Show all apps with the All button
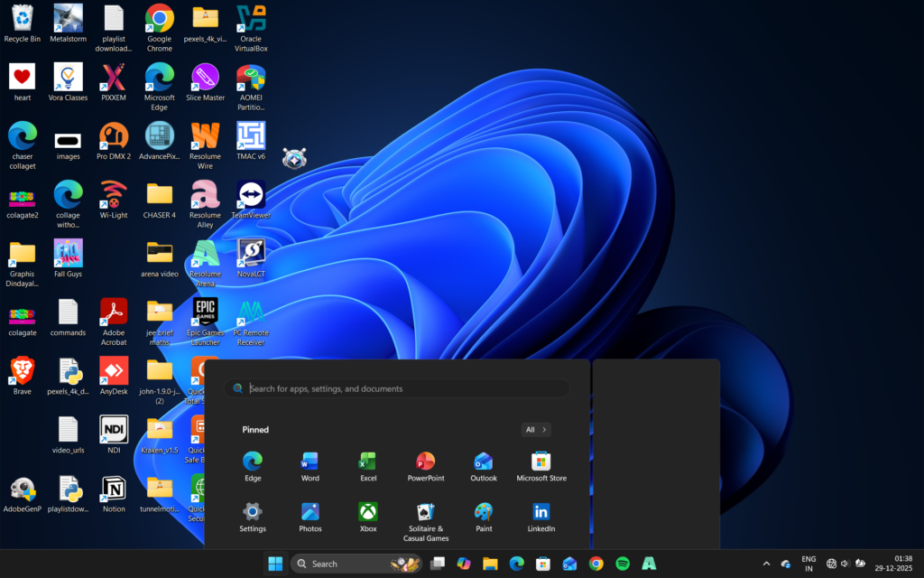 coord(536,429)
